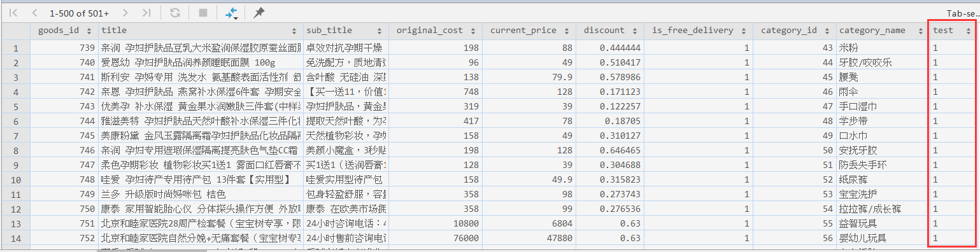Open the compare/transpose arrows dropdown
The image size is (980, 252).
pos(231,13)
